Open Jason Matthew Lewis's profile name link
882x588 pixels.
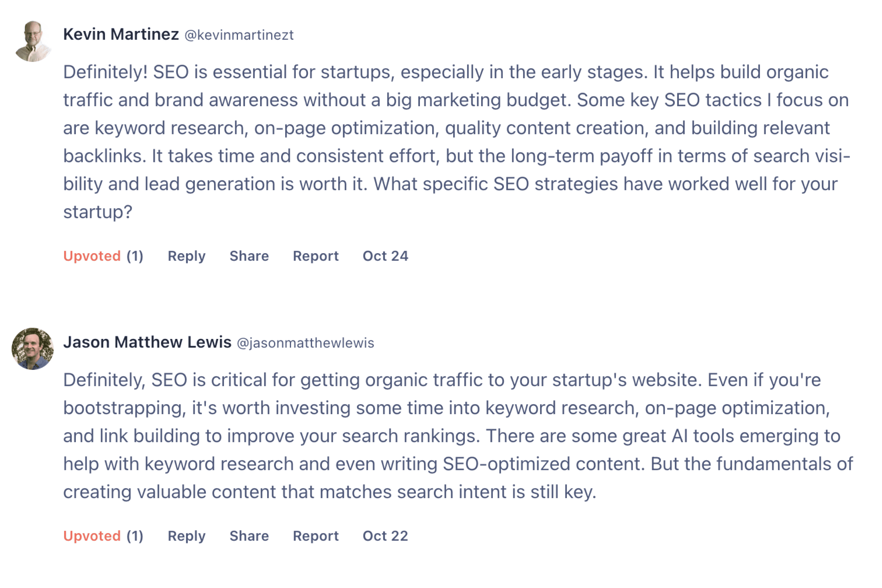(x=147, y=342)
